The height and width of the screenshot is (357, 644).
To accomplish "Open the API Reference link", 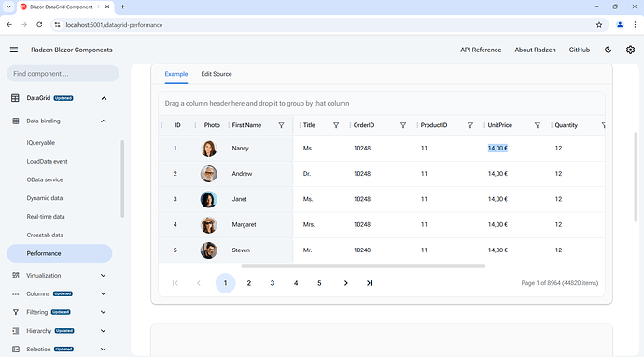I will pos(481,50).
